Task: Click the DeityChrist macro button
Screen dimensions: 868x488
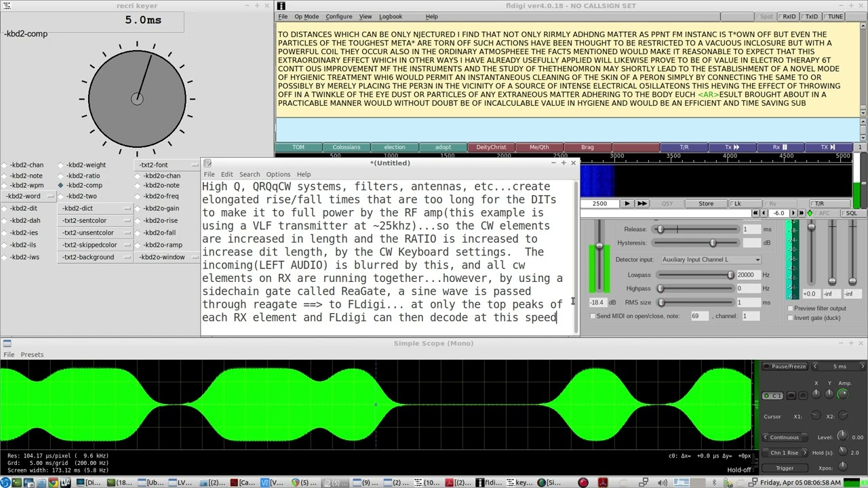Action: coord(491,147)
